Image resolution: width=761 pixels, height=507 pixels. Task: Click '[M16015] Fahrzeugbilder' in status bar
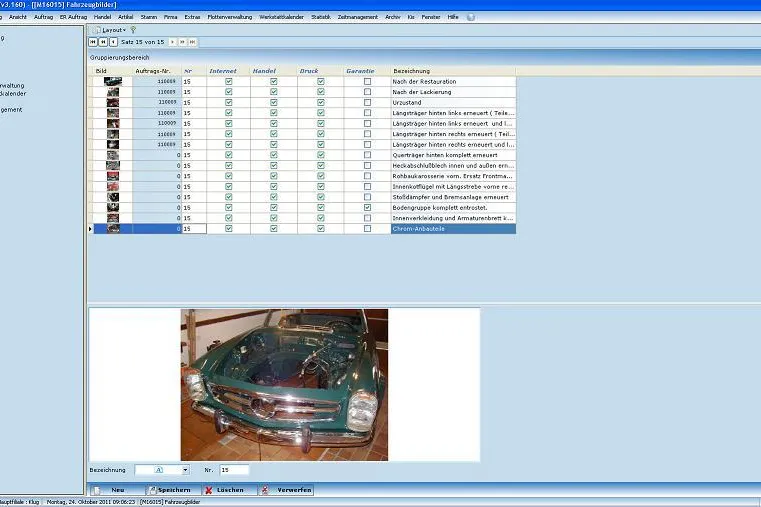[170, 502]
